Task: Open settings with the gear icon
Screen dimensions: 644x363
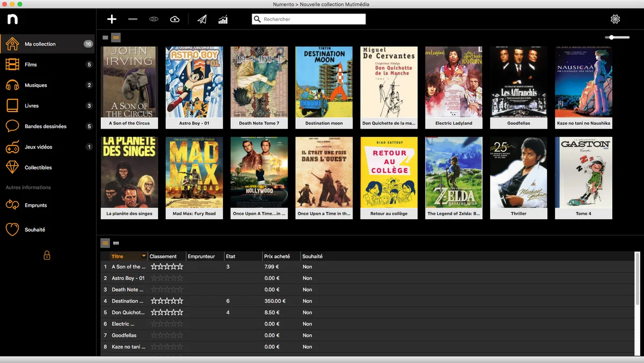Action: pos(615,19)
